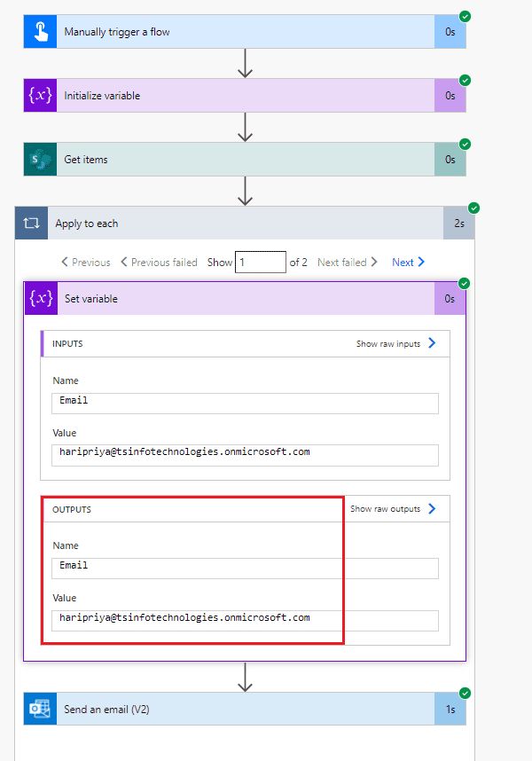532x761 pixels.
Task: Click the Initialize variable {x} icon
Action: [39, 94]
